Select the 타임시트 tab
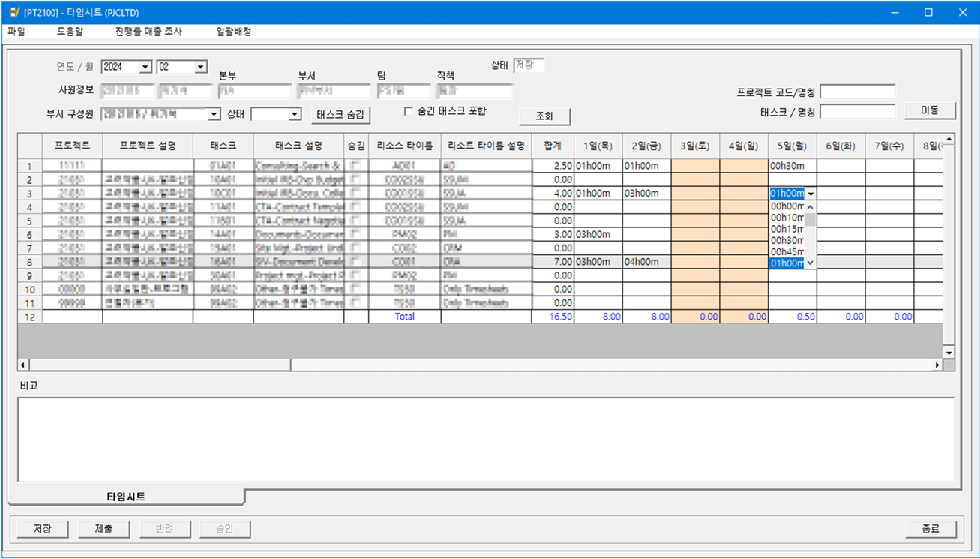 click(x=126, y=497)
